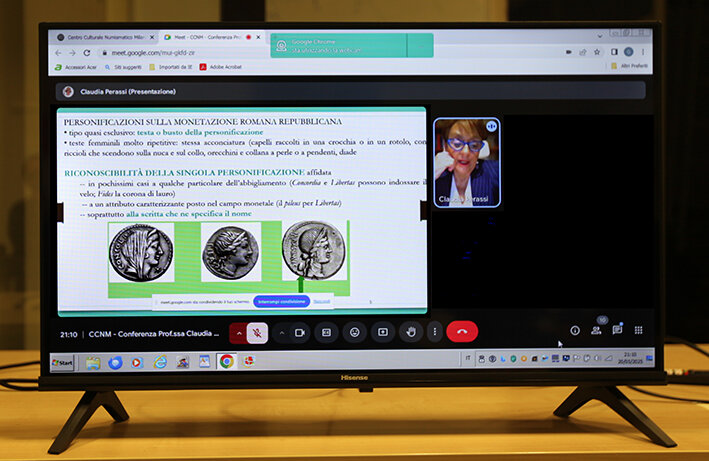Expand camera video settings arrow
Image resolution: width=709 pixels, height=461 pixels.
(x=281, y=332)
